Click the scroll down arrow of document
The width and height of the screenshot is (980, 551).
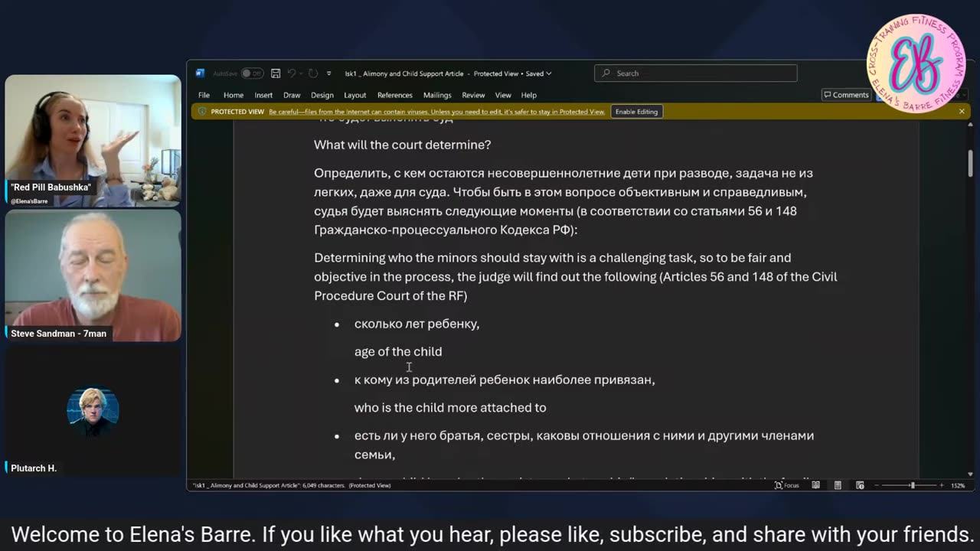(x=970, y=474)
